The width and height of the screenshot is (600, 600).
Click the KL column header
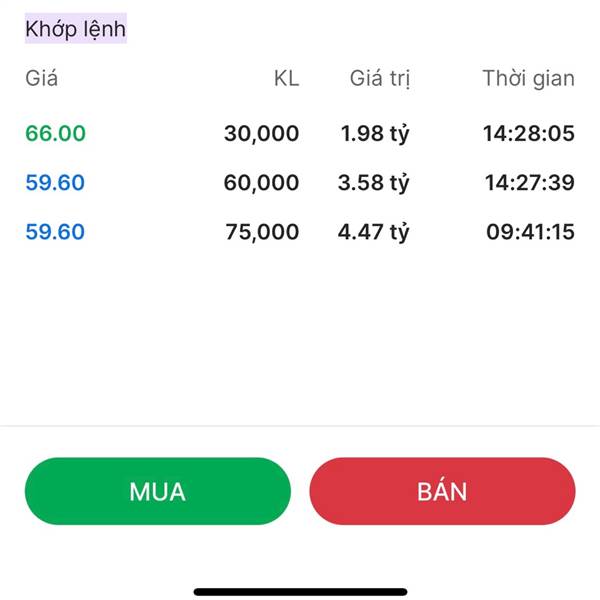[286, 78]
